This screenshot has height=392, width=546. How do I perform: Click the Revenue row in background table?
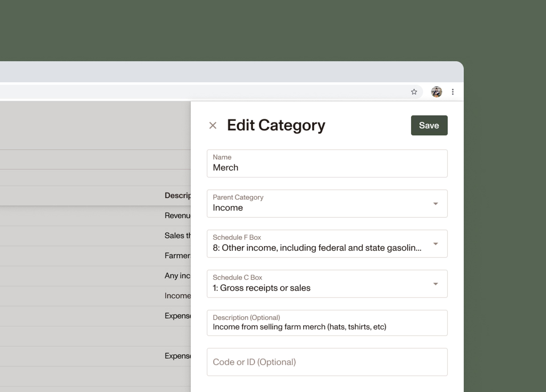(177, 215)
